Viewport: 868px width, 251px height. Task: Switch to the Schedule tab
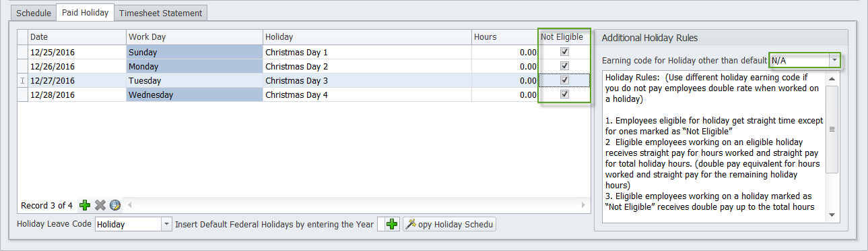click(x=34, y=13)
